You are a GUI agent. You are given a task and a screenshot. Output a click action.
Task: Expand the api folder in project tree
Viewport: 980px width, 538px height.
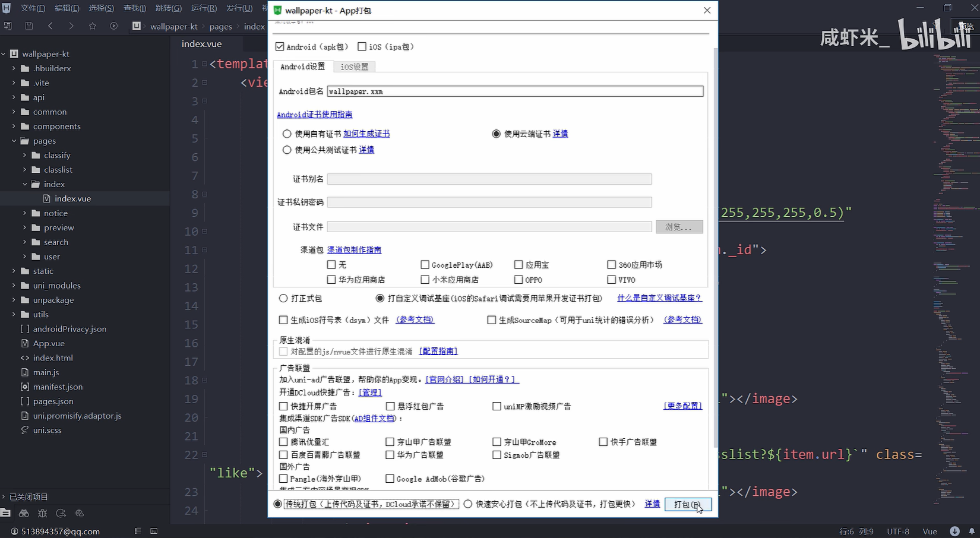tap(14, 97)
